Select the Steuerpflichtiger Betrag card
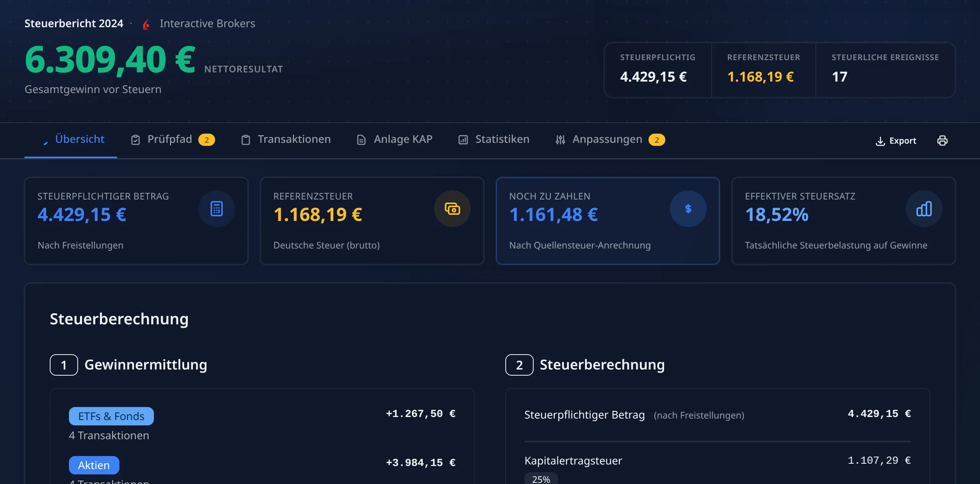Screen dimensions: 980x484 [136, 221]
